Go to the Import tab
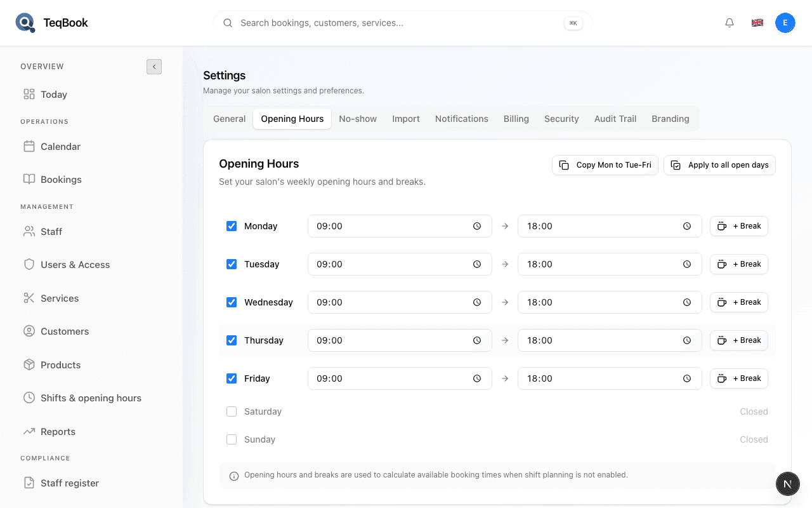Viewport: 812px width, 508px height. tap(406, 119)
